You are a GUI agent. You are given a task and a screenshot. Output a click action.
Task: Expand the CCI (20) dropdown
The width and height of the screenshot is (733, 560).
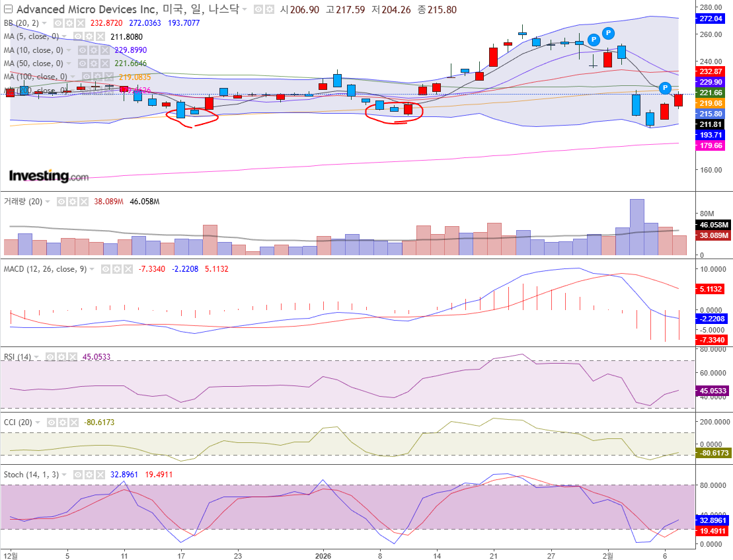coord(38,422)
